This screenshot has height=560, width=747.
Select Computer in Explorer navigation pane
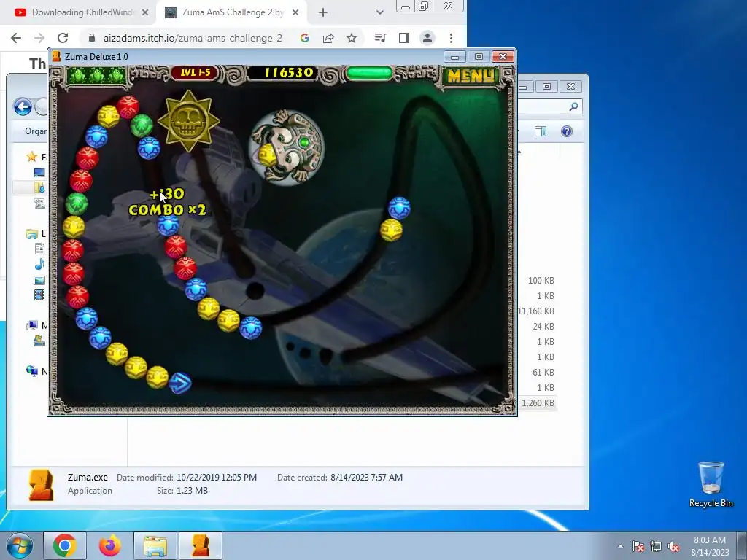tap(32, 326)
